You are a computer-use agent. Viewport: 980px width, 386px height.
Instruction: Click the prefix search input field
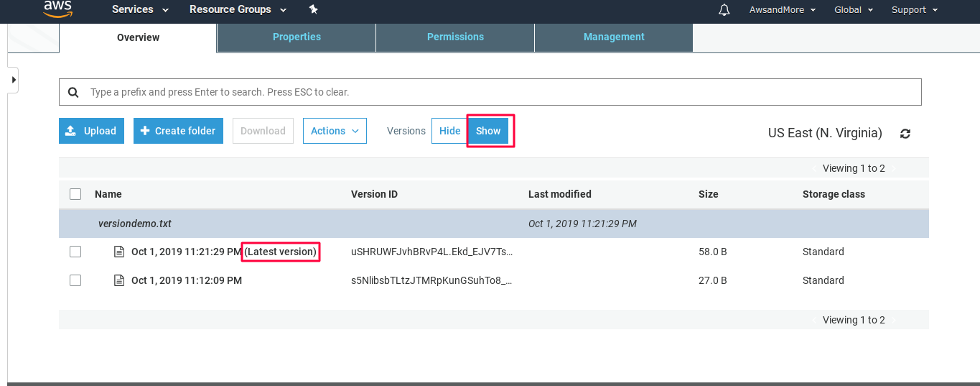490,92
